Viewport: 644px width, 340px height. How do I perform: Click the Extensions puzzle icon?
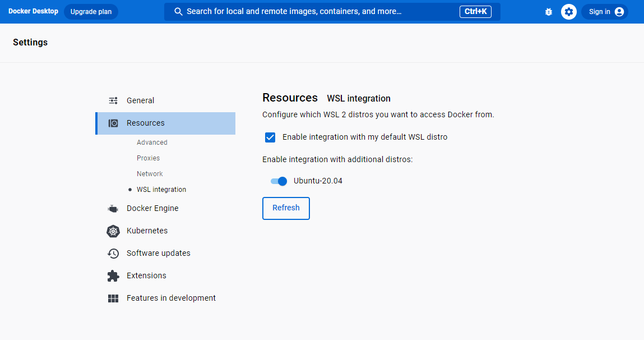(x=113, y=276)
